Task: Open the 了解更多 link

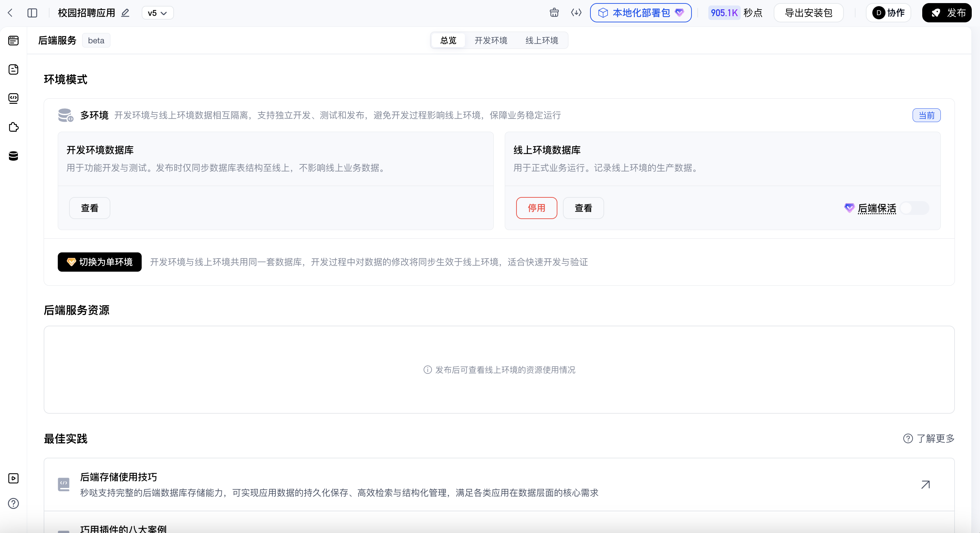Action: click(x=936, y=439)
